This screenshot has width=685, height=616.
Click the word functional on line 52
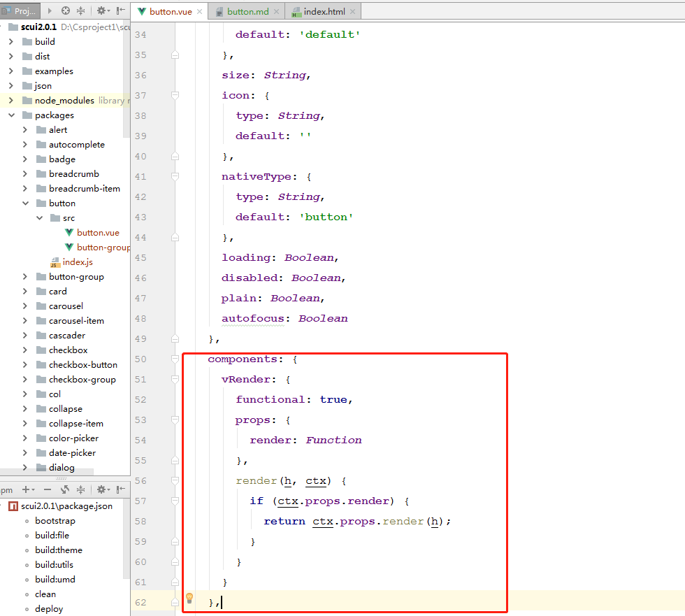(x=271, y=399)
